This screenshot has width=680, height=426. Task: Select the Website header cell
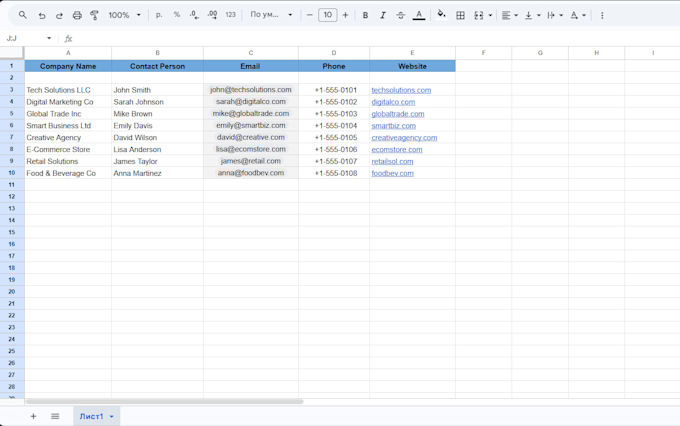[412, 66]
